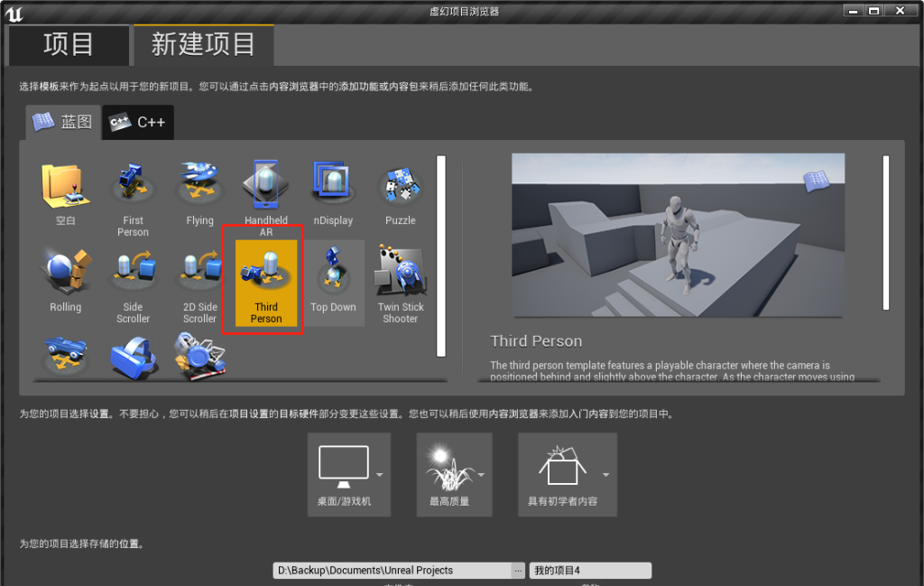Image resolution: width=924 pixels, height=586 pixels.
Task: Click the arrow beside the monitor icon
Action: (380, 475)
